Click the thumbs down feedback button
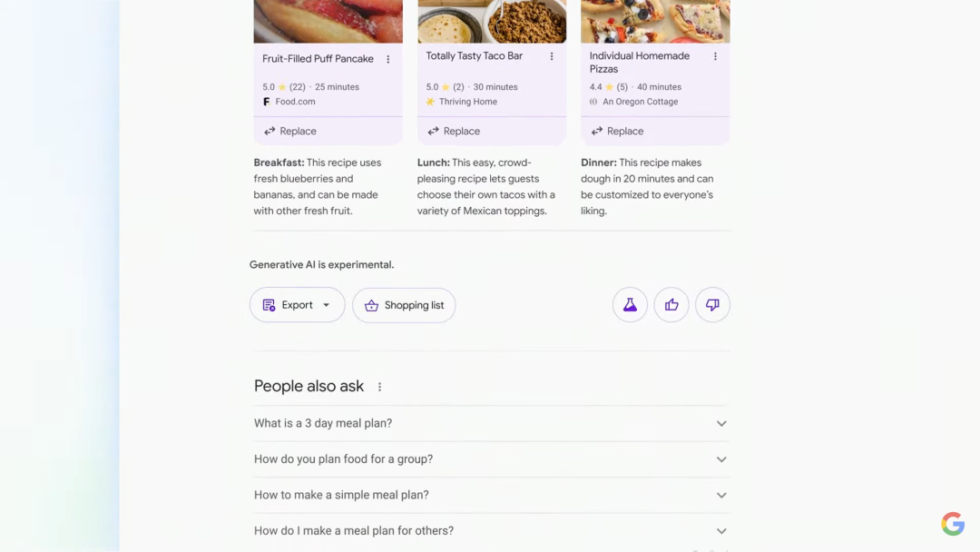Image resolution: width=980 pixels, height=552 pixels. (712, 305)
